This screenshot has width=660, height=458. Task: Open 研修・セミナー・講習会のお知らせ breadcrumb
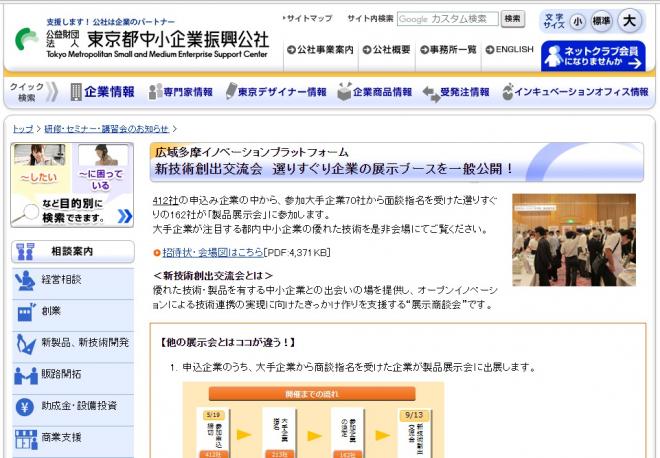106,129
